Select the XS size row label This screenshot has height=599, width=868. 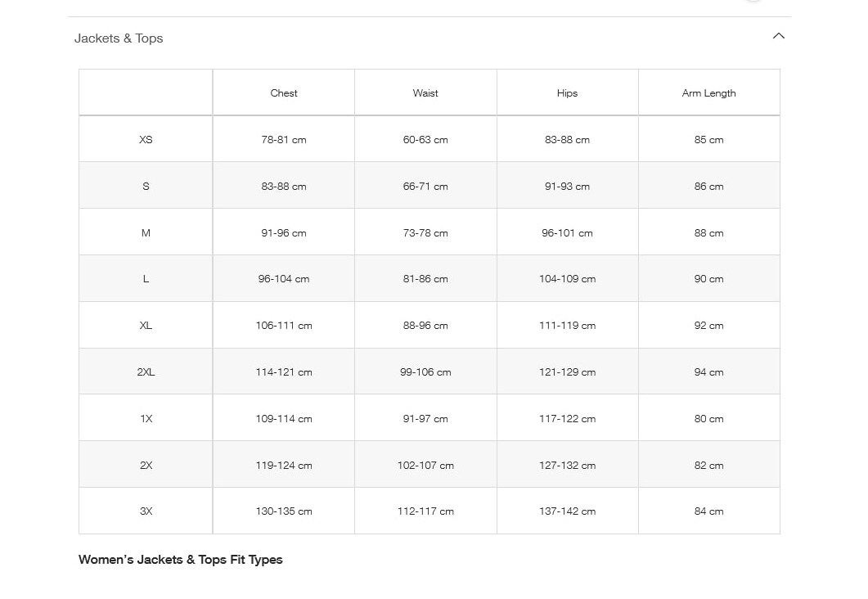coord(146,140)
